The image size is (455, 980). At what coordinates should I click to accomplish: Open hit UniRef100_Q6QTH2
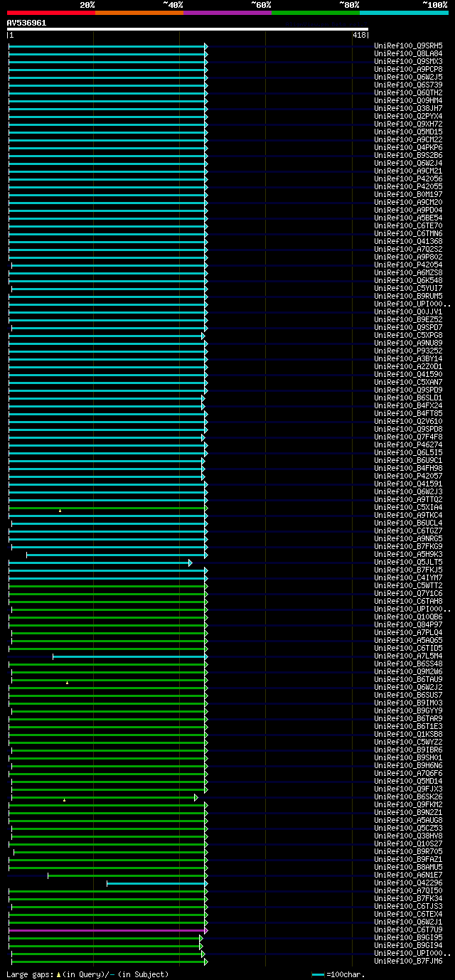tap(408, 92)
